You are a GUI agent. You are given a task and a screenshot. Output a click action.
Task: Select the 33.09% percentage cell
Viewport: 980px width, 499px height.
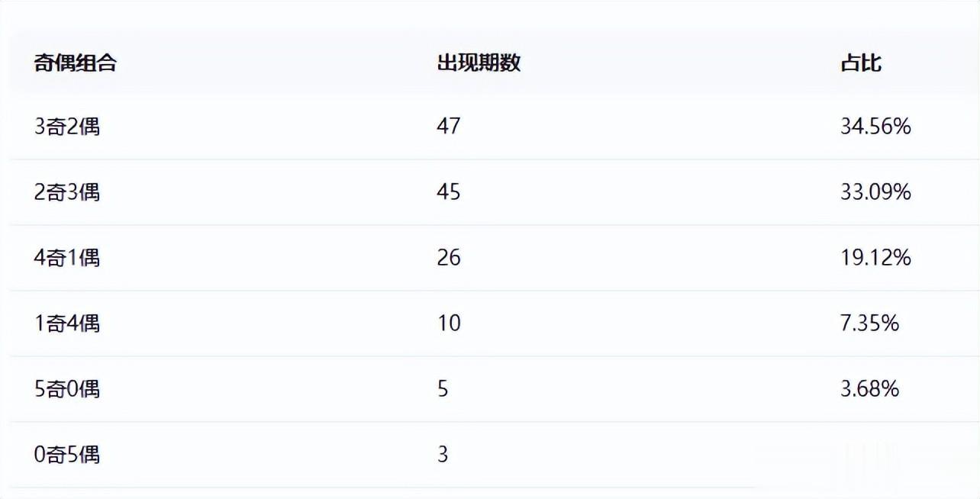(875, 192)
